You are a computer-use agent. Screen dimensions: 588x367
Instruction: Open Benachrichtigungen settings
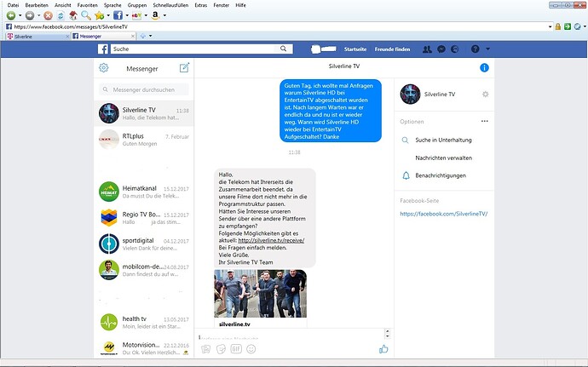click(x=441, y=175)
